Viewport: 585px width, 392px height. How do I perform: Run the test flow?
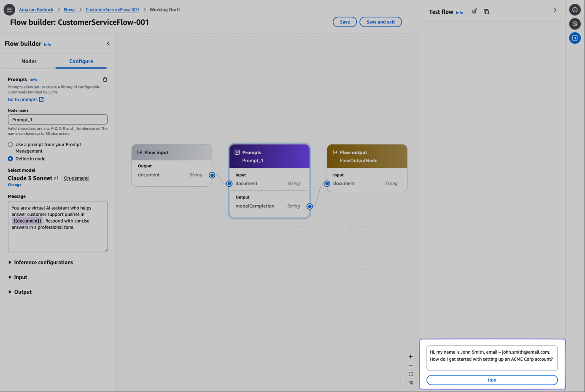click(x=492, y=380)
